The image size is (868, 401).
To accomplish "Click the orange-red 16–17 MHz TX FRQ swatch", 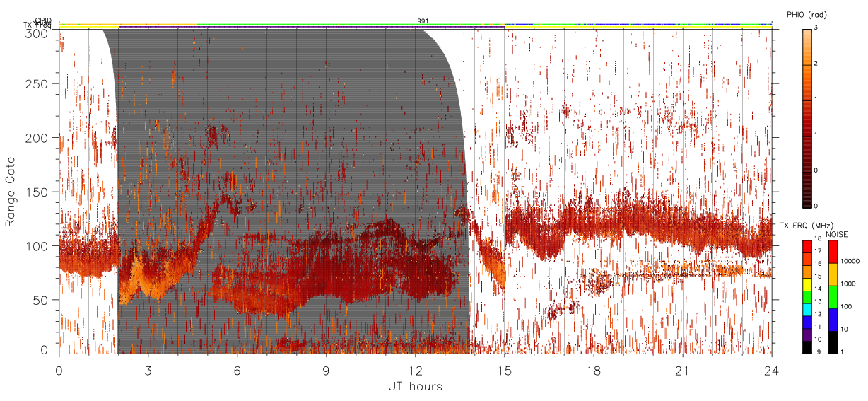I will pyautogui.click(x=807, y=259).
